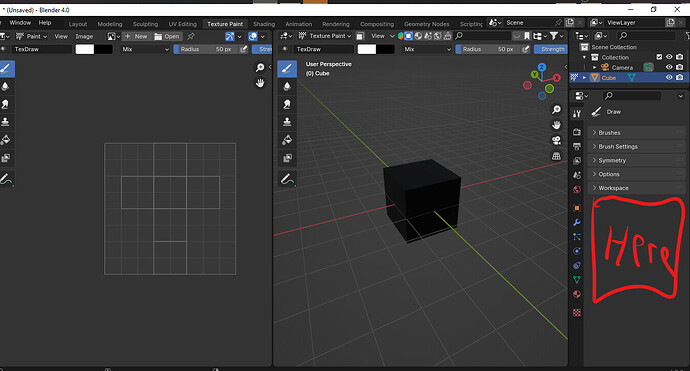This screenshot has width=690, height=371.
Task: Open the Physics properties tab
Action: click(577, 251)
